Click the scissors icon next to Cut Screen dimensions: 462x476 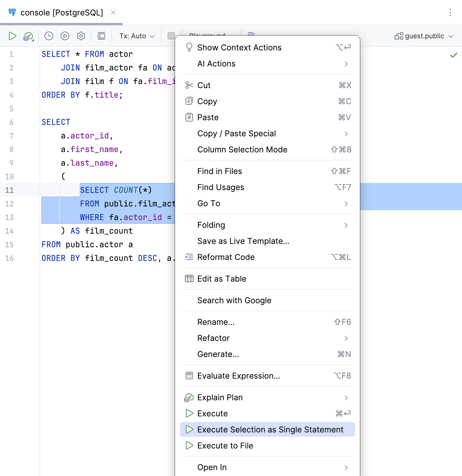coord(189,85)
